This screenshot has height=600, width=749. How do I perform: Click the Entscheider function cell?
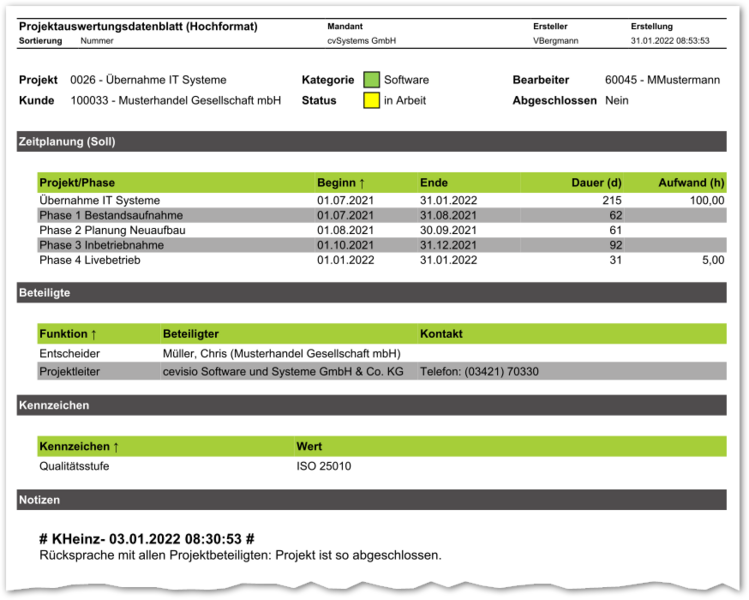70,354
